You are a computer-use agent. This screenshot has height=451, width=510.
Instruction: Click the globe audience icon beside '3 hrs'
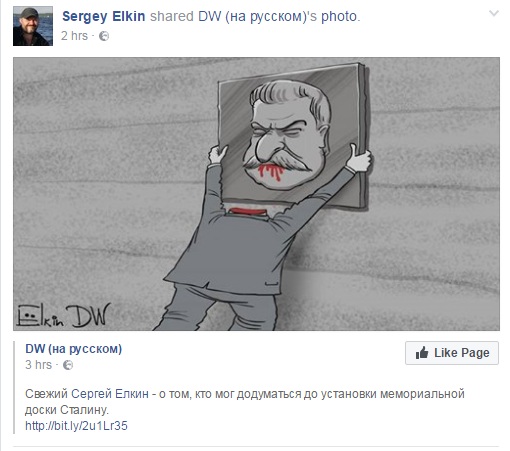pyautogui.click(x=68, y=365)
